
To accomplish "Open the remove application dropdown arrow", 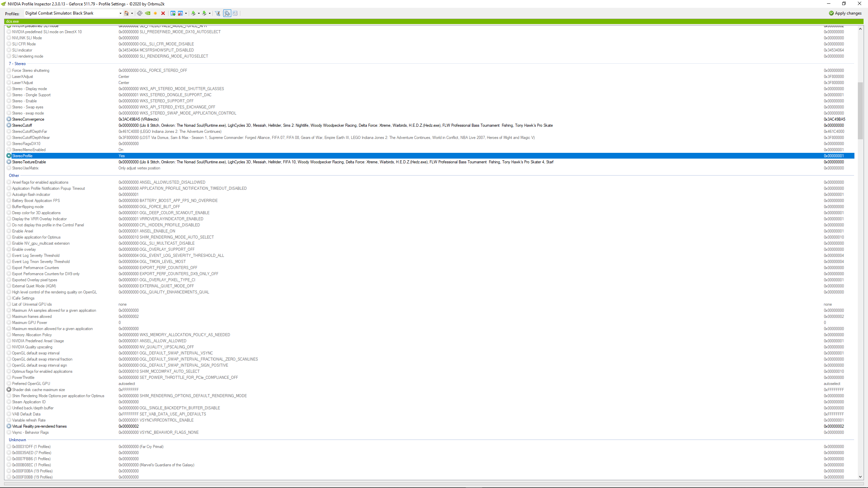I will coord(186,14).
